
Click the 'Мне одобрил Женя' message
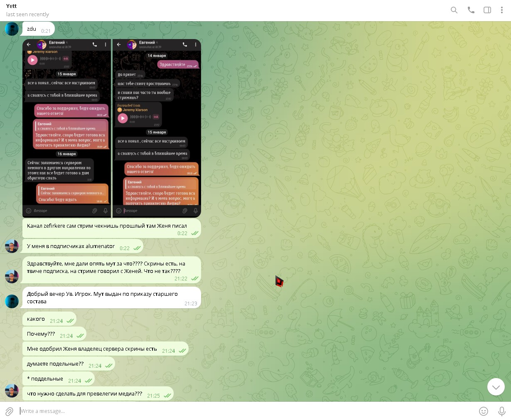[92, 349]
